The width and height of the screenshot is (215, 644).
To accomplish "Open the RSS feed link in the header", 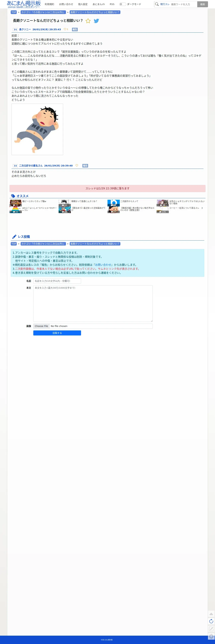I will (x=112, y=4).
